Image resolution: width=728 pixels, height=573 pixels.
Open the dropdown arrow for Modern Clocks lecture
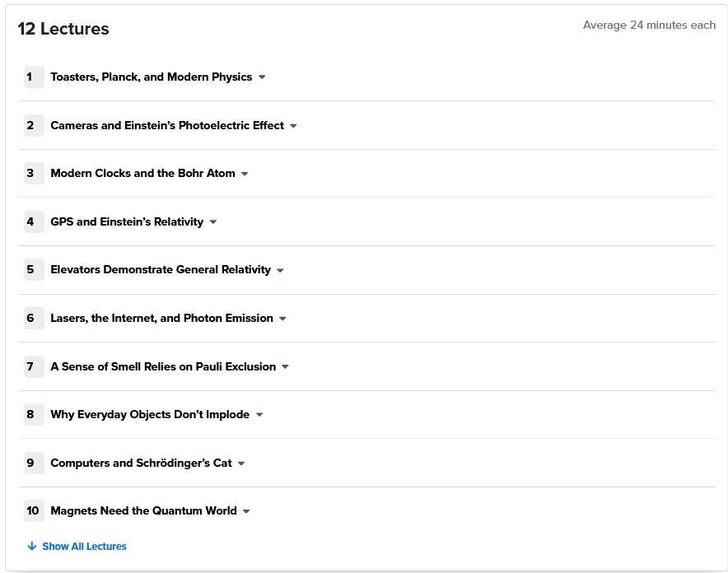click(x=245, y=174)
